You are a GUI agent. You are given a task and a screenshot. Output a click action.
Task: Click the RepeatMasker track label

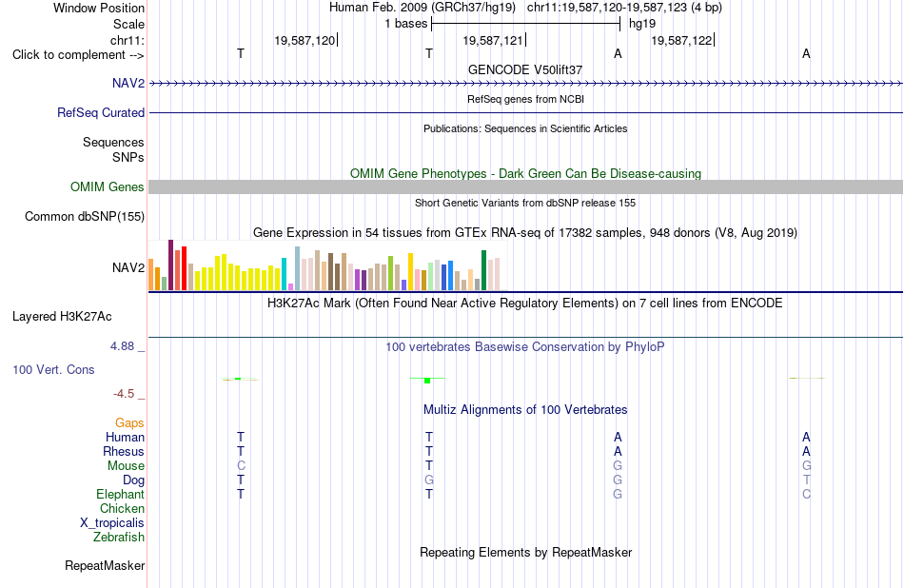pos(105,566)
